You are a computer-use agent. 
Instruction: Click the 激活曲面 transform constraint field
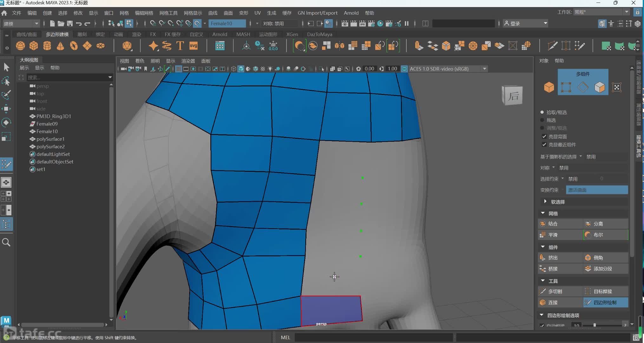click(x=597, y=190)
